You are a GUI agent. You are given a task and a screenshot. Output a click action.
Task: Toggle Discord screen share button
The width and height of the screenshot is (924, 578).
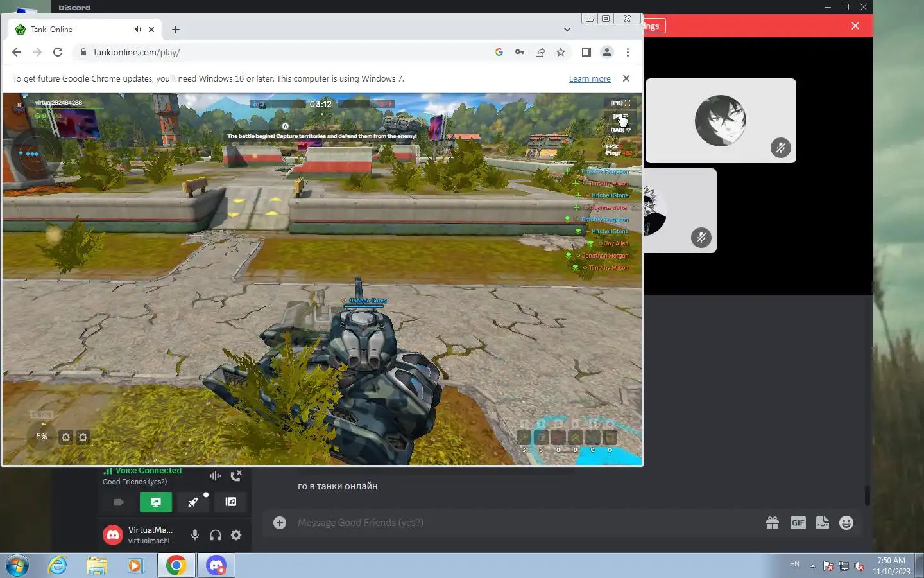tap(156, 502)
